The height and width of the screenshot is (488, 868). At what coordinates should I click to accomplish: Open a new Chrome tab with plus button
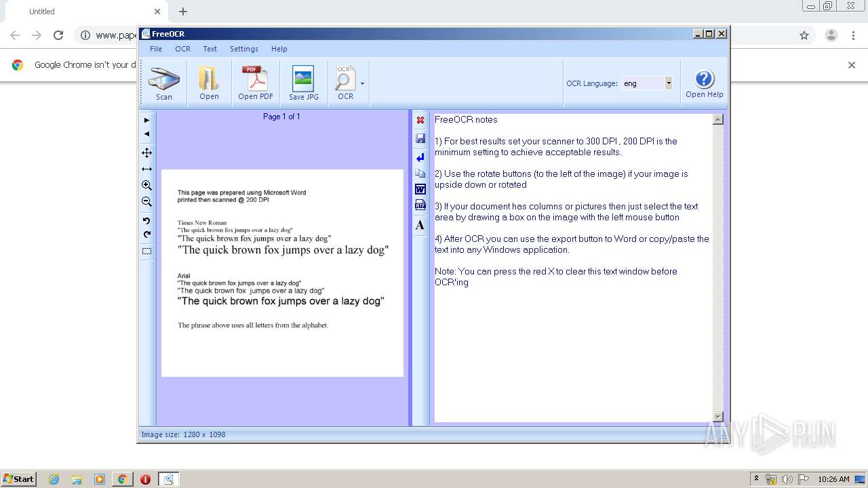[183, 12]
